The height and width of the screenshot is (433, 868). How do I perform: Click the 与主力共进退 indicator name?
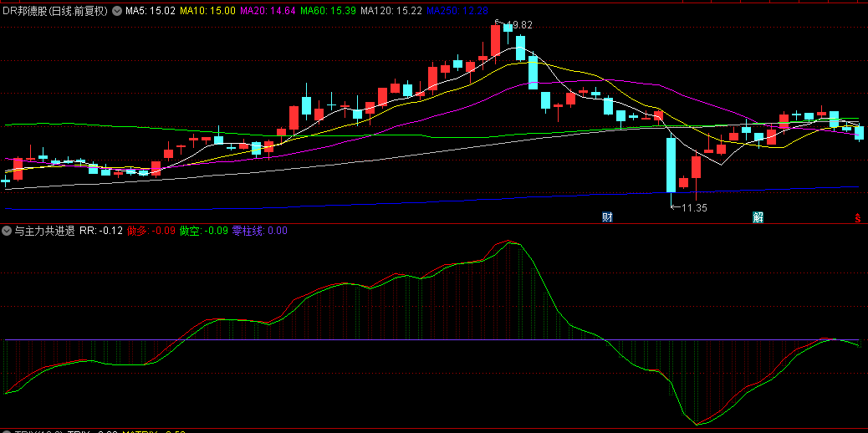pos(44,231)
